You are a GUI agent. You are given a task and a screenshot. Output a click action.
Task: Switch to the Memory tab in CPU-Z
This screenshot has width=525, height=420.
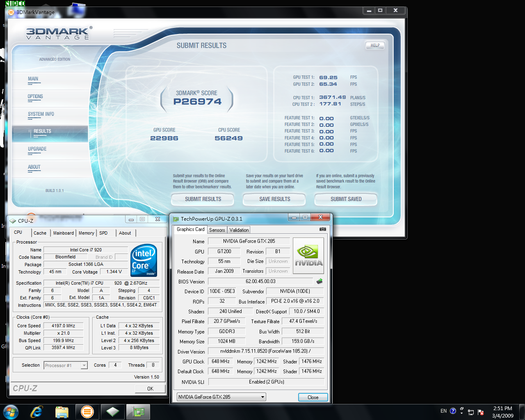[87, 233]
